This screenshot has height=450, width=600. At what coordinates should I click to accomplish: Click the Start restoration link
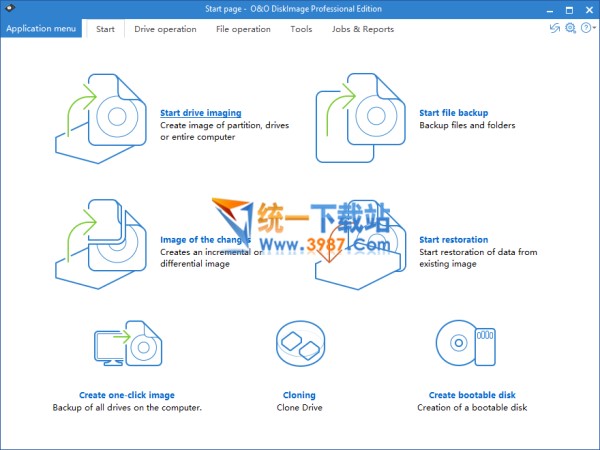point(454,240)
